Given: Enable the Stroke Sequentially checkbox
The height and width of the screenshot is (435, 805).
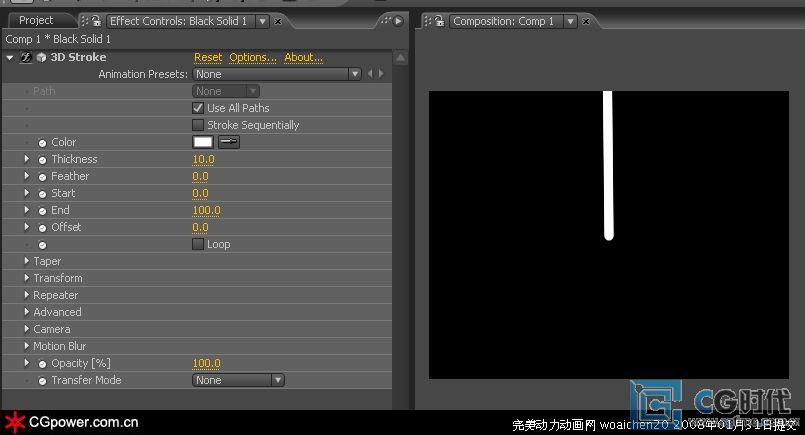Looking at the screenshot, I should tap(198, 125).
